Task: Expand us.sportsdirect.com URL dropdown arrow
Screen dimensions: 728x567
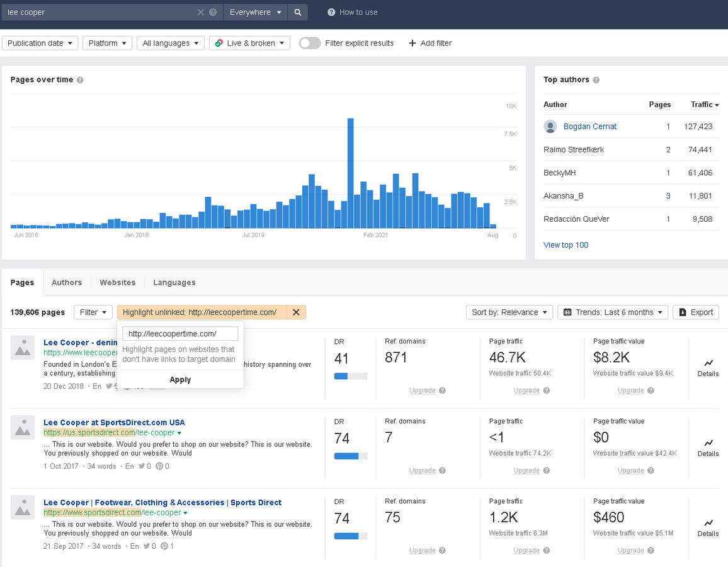Action: [x=179, y=433]
